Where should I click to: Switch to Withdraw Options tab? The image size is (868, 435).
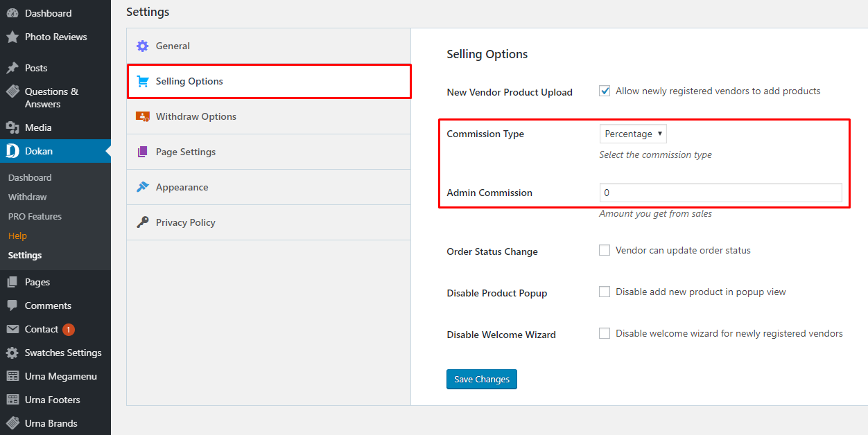click(x=269, y=116)
